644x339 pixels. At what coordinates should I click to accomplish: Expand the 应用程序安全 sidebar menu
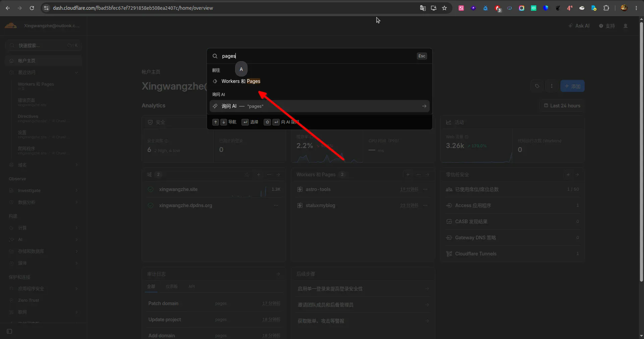76,289
